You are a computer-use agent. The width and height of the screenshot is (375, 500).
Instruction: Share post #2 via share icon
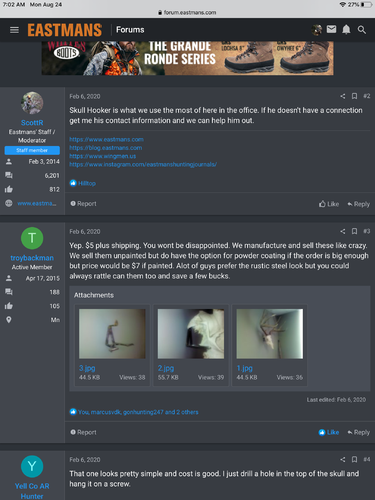[343, 96]
